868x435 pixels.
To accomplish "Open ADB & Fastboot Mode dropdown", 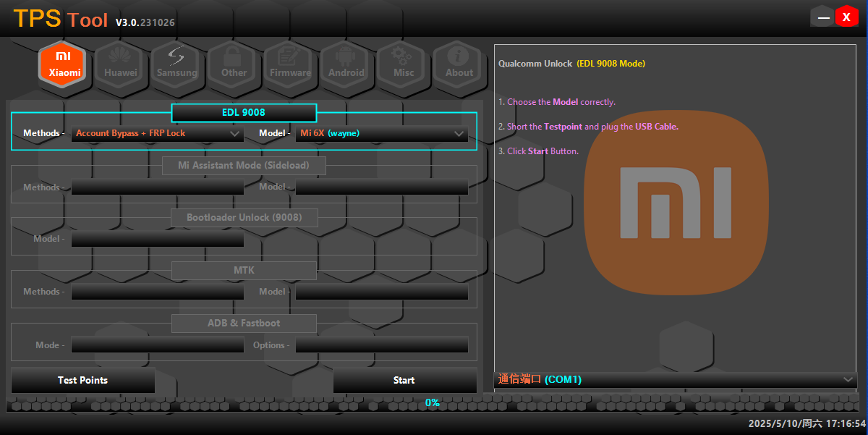I will click(158, 345).
